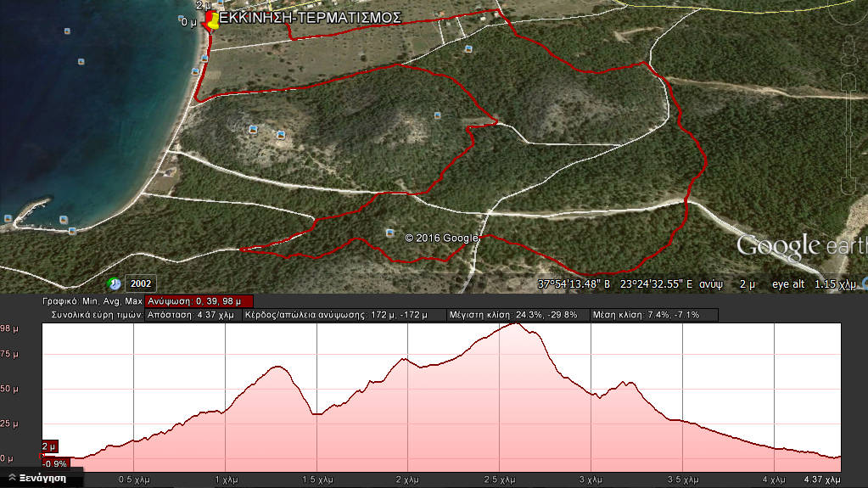Open the photo icon beside the Google copyright
This screenshot has height=488, width=868.
coord(390,233)
